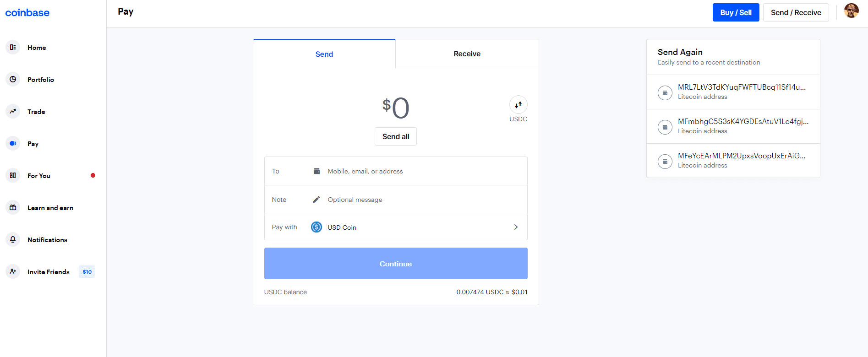Click the USDC balance amount text
This screenshot has height=357, width=868.
click(492, 292)
